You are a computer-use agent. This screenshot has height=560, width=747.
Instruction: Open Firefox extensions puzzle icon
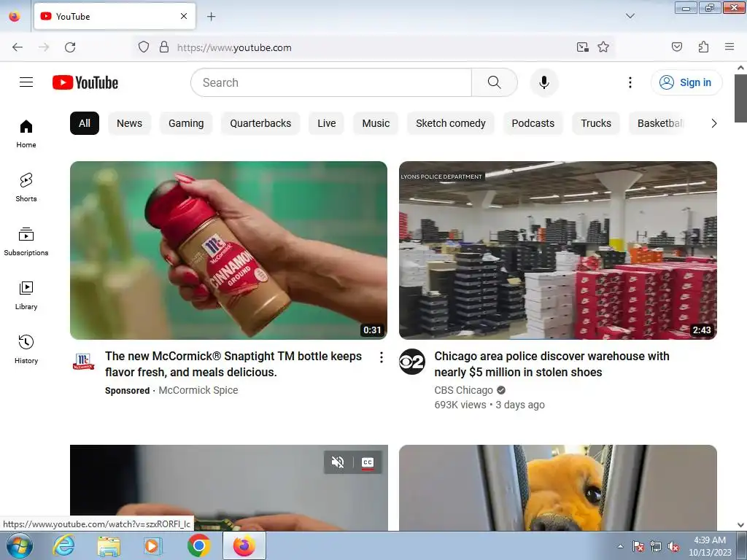703,47
